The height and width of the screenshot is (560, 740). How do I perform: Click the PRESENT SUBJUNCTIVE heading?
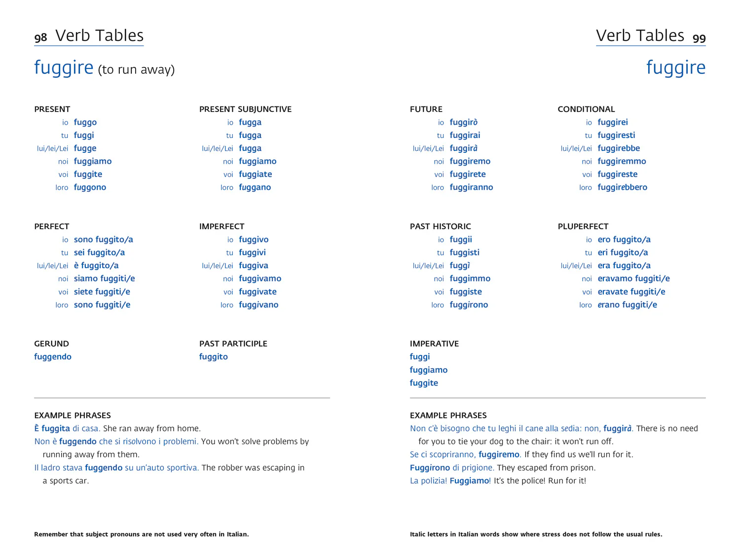(245, 109)
